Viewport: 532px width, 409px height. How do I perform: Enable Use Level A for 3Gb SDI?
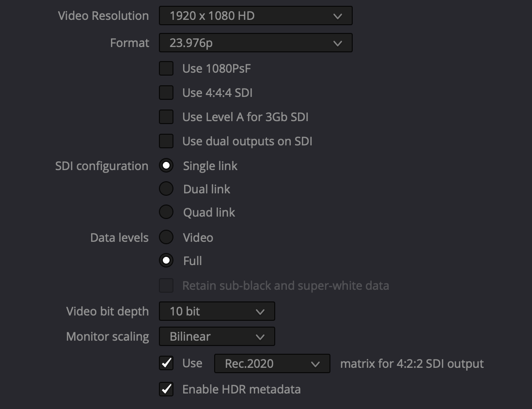166,117
